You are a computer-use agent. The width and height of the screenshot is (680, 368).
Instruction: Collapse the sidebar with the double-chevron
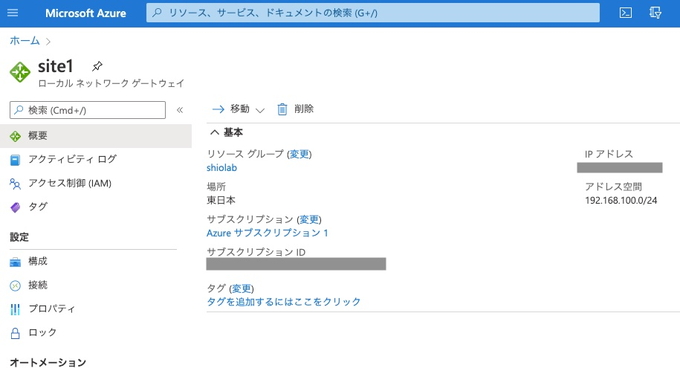(x=180, y=110)
